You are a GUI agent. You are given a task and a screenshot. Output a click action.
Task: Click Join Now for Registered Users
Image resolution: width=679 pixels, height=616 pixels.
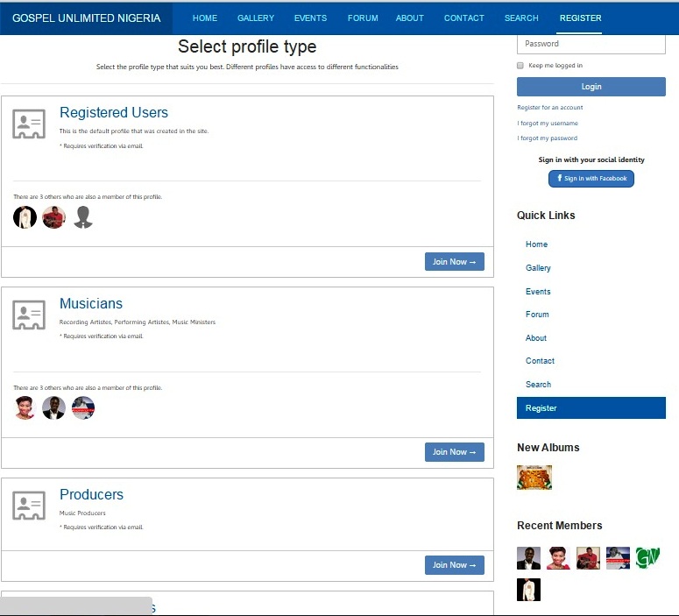(454, 262)
